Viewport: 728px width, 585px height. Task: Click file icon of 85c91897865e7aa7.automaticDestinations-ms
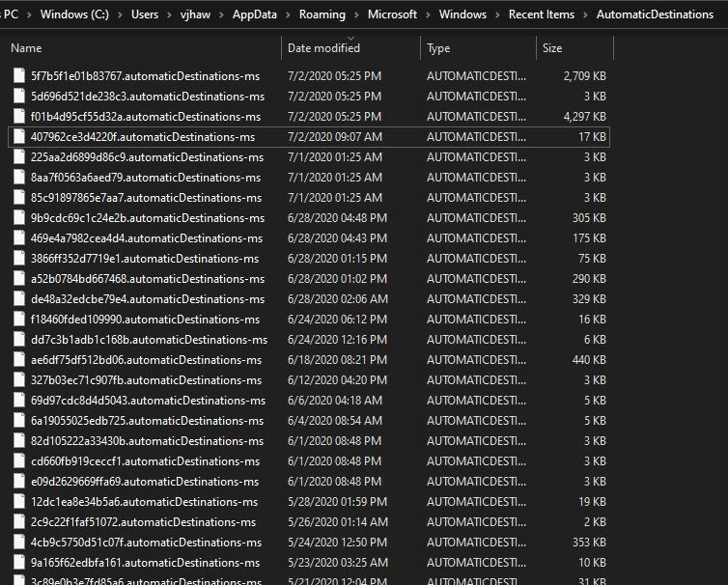(19, 197)
